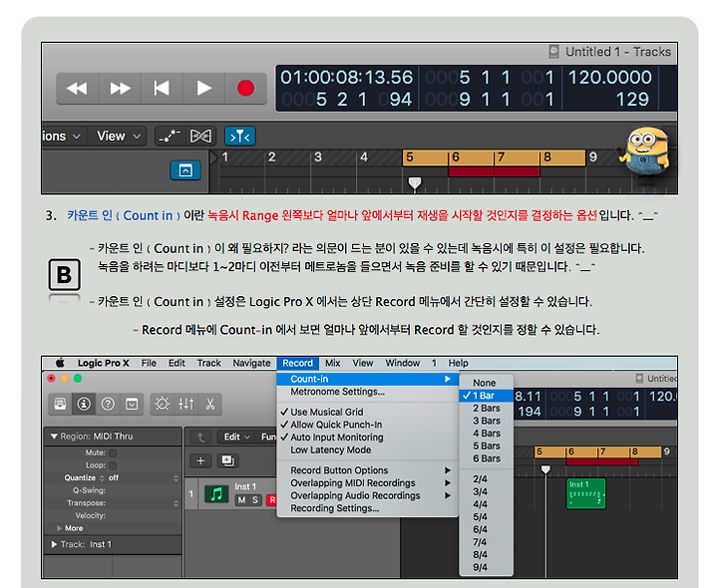This screenshot has height=588, width=718.
Task: Click the duplicate track icon
Action: coord(227,460)
